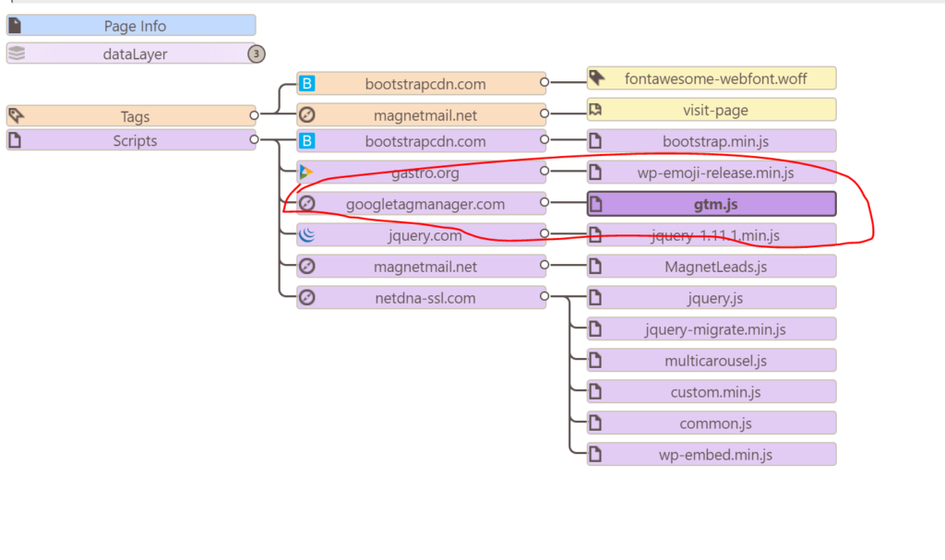Select the multicarousel.js label

click(x=716, y=361)
